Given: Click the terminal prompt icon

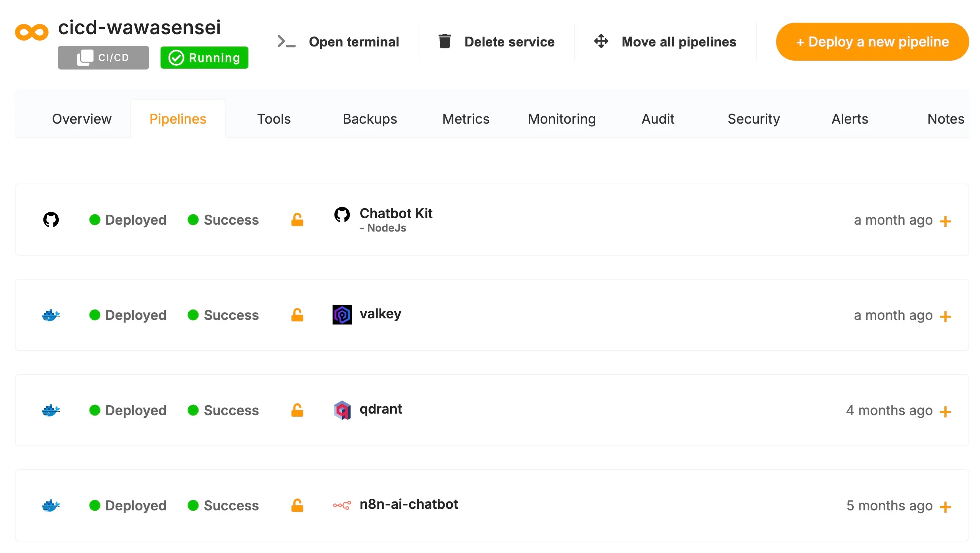Looking at the screenshot, I should (x=286, y=41).
